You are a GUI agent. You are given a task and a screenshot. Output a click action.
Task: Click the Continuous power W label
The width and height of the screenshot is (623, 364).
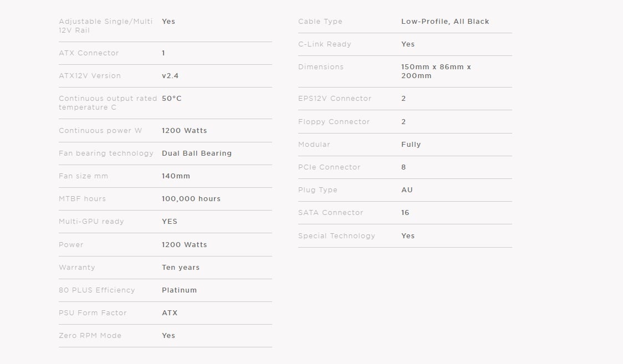point(100,131)
